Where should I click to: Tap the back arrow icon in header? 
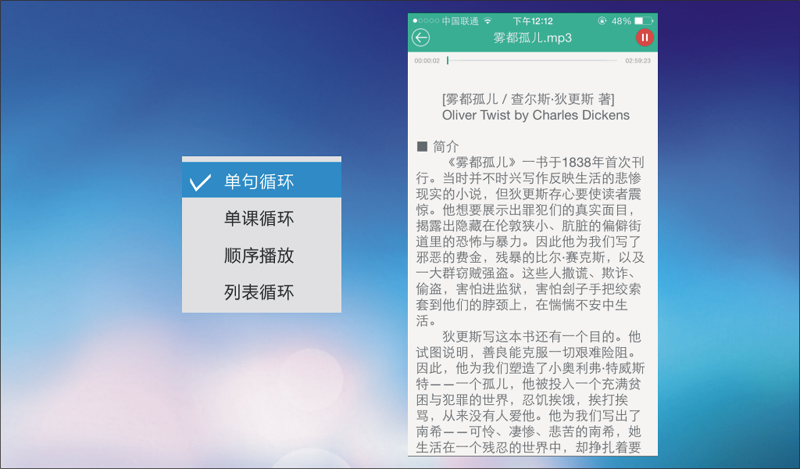[421, 38]
